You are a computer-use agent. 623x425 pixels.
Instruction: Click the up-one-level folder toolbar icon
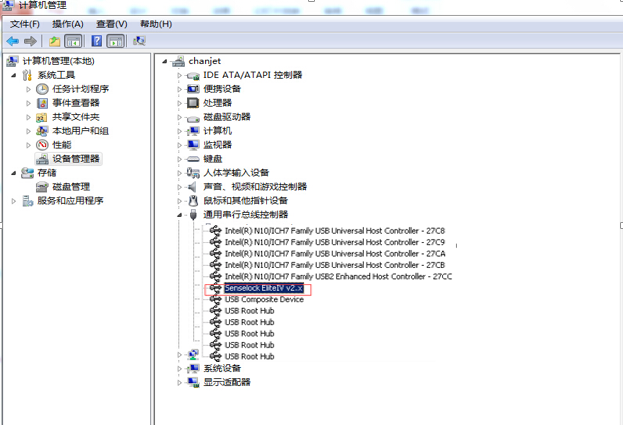tap(55, 41)
